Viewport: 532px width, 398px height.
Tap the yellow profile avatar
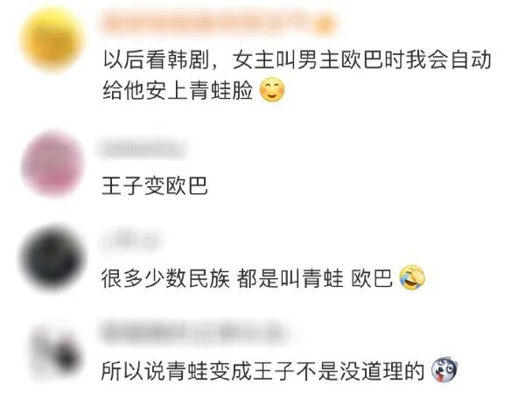52,39
